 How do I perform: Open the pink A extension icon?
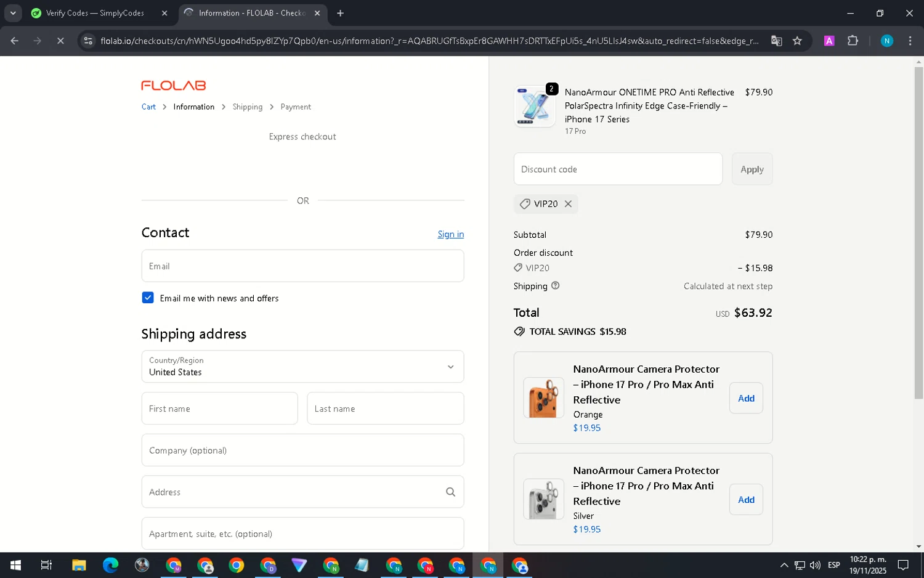829,41
